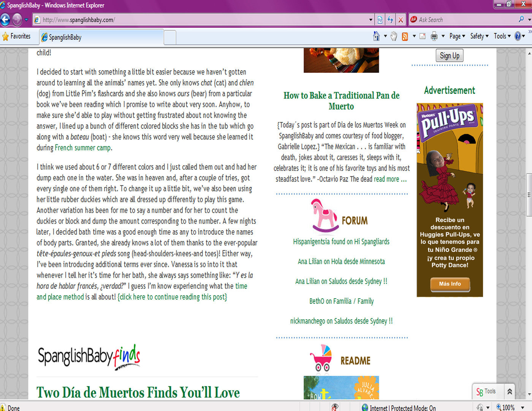Click the Stop loading red X icon
The image size is (532, 411).
pyautogui.click(x=401, y=20)
